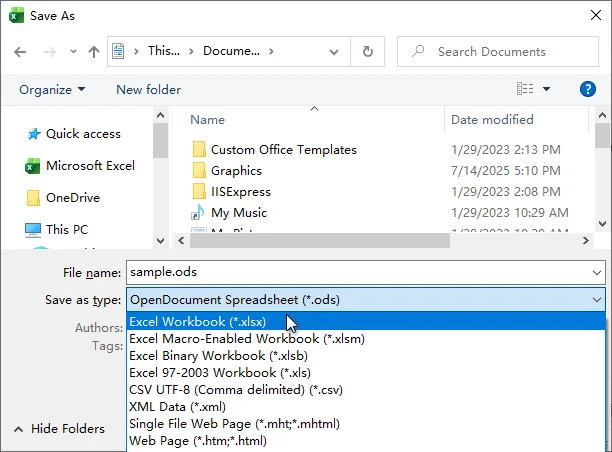Image resolution: width=612 pixels, height=452 pixels.
Task: Click Hide Folders button
Action: click(x=59, y=429)
